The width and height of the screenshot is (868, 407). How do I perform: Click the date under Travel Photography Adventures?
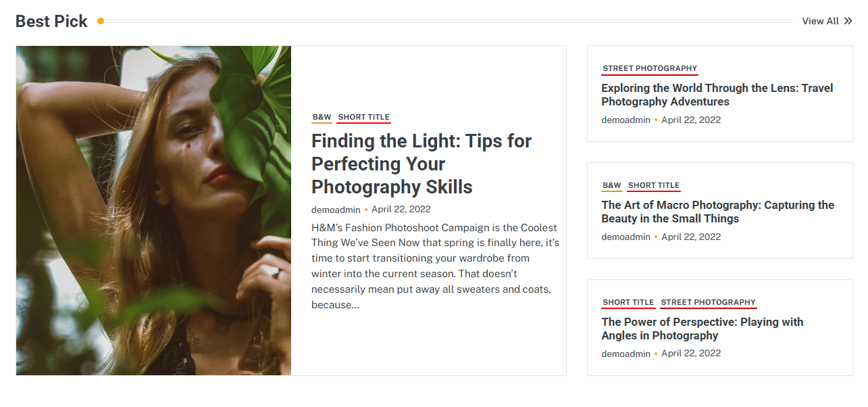pyautogui.click(x=690, y=120)
